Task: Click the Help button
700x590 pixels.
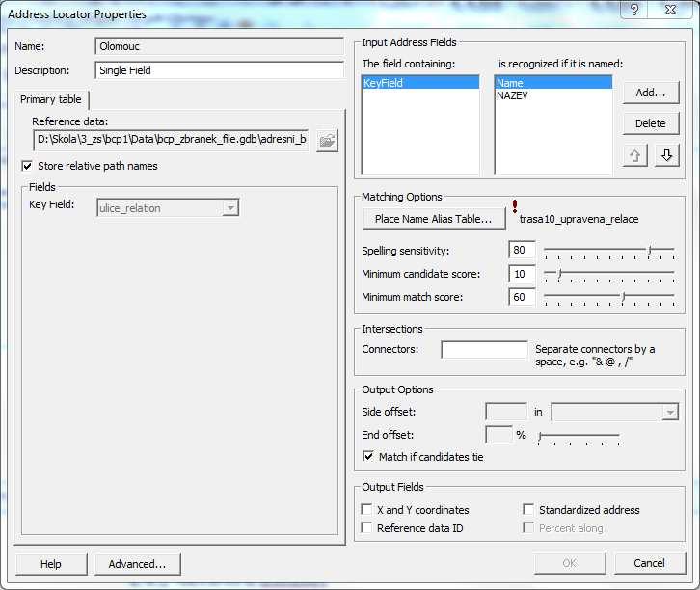Action: point(51,564)
